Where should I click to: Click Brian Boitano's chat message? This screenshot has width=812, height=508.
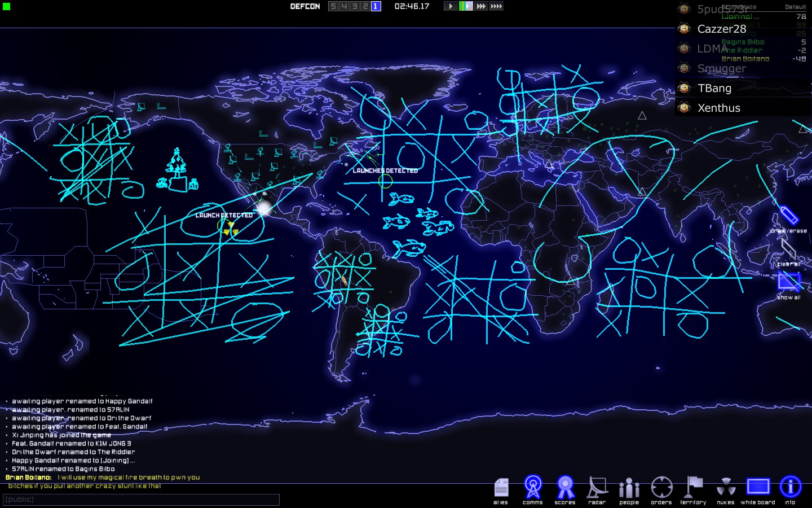(x=103, y=481)
